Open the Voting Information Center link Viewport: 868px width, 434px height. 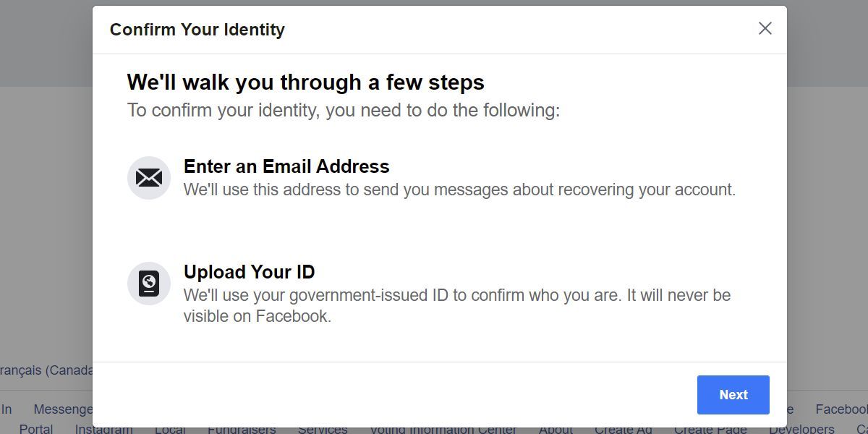(x=443, y=430)
